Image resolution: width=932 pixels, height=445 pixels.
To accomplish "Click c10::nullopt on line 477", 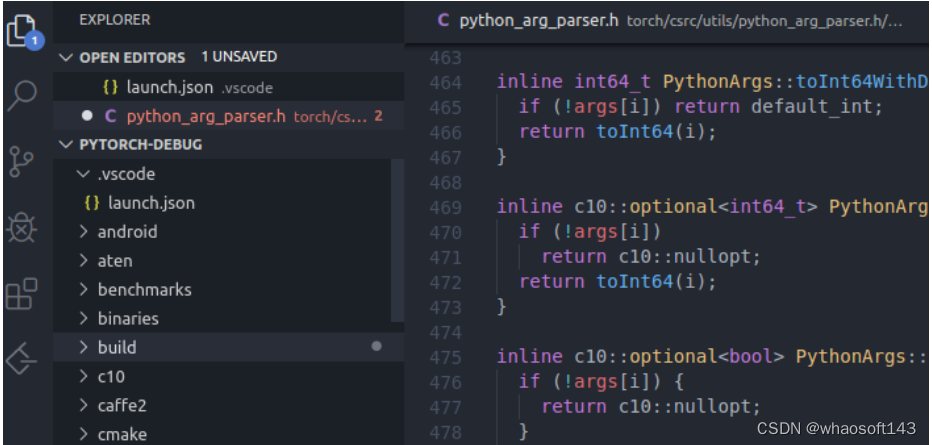I will point(684,406).
